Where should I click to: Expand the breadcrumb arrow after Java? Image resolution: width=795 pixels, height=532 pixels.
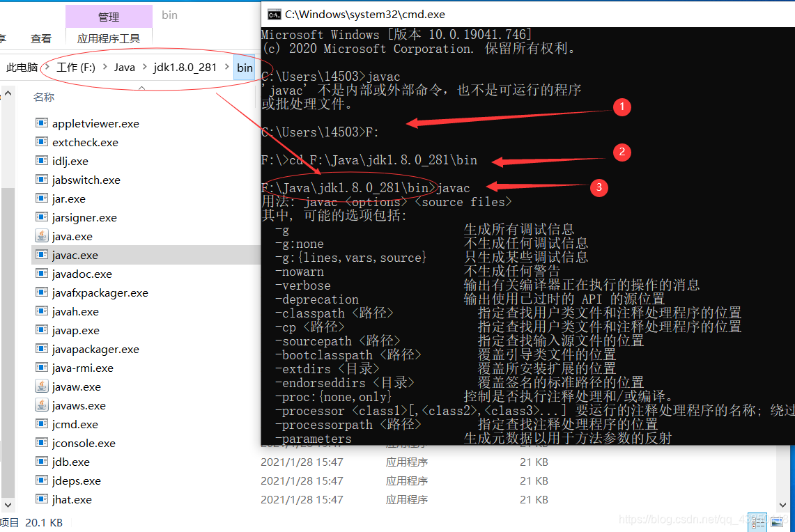click(144, 68)
